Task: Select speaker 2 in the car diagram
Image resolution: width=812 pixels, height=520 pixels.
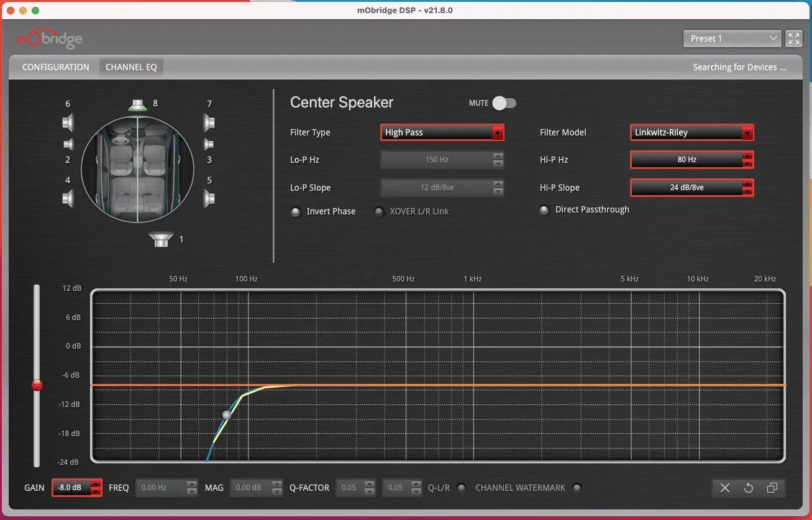Action: click(68, 145)
